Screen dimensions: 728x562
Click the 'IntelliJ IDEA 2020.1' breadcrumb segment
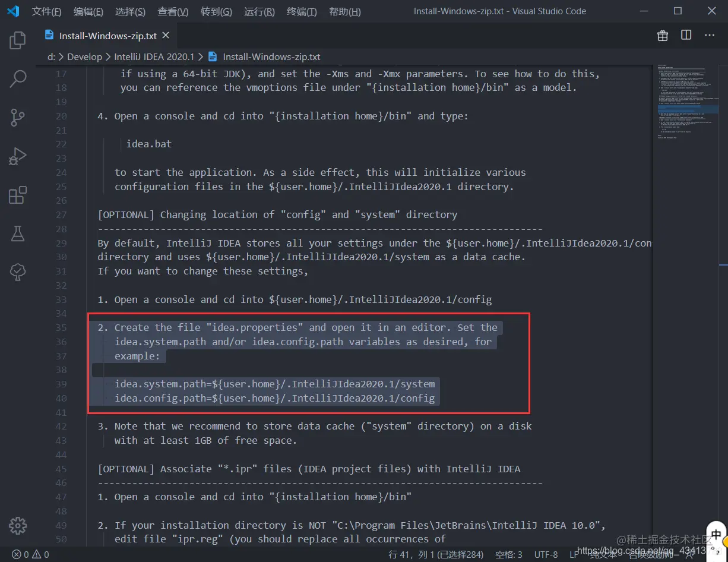click(x=154, y=56)
